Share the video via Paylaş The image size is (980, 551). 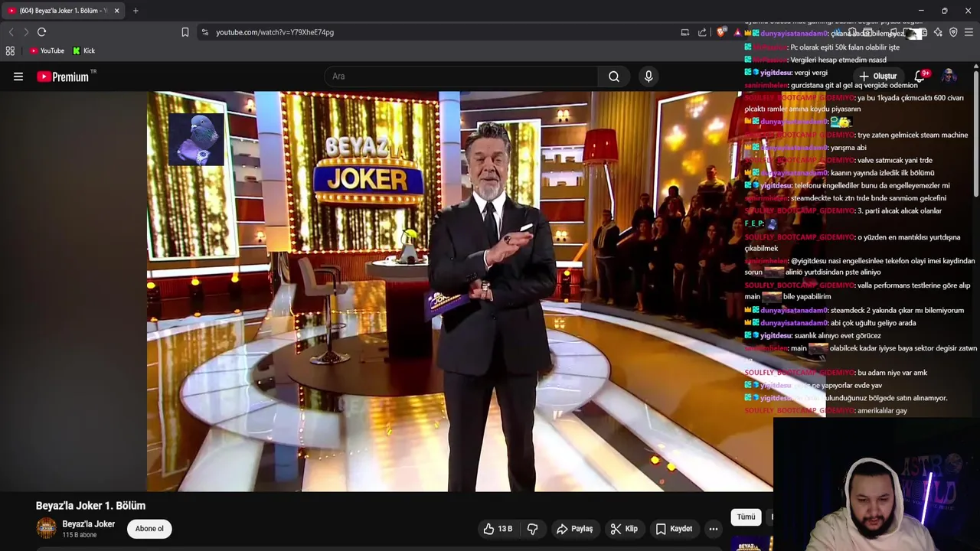point(575,529)
